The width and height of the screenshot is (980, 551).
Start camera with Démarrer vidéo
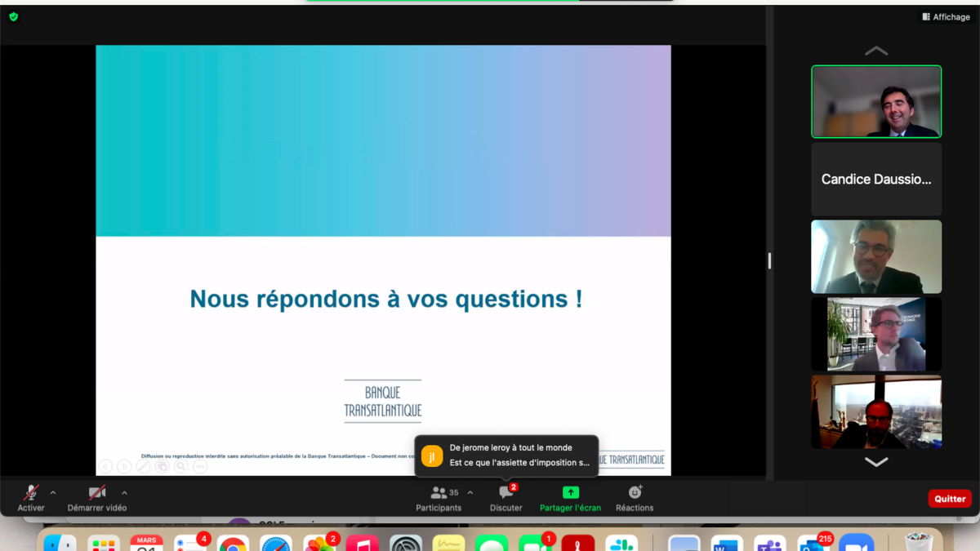click(96, 498)
